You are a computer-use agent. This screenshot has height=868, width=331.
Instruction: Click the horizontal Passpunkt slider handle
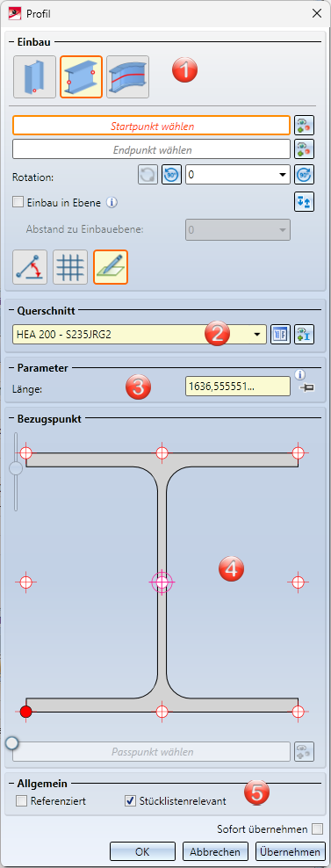click(11, 743)
